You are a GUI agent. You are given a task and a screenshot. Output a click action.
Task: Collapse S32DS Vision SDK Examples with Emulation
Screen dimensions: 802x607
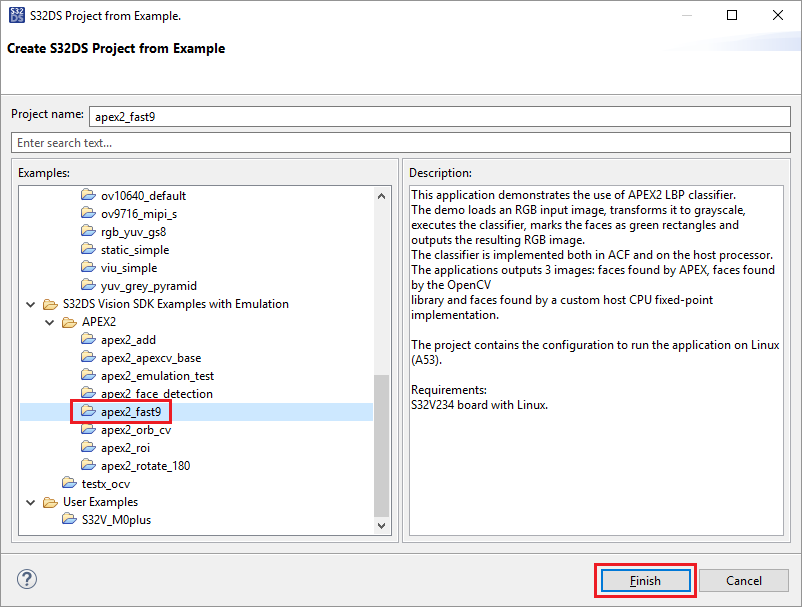[x=31, y=304]
